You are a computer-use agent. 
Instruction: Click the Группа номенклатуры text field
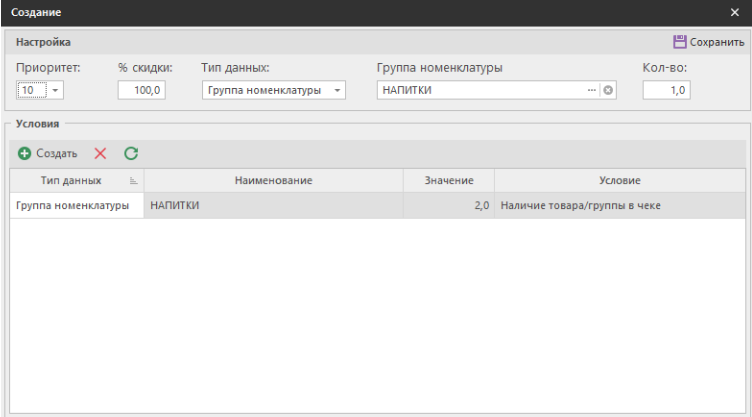tap(480, 90)
